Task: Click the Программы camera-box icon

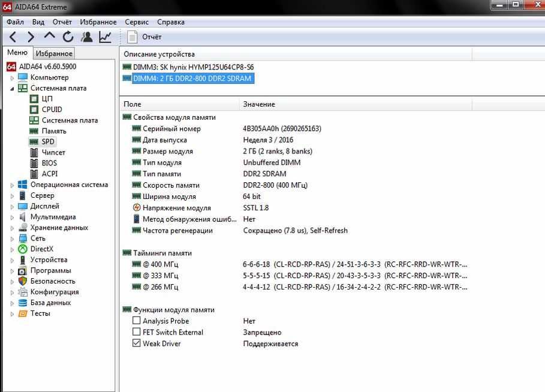Action: point(23,271)
